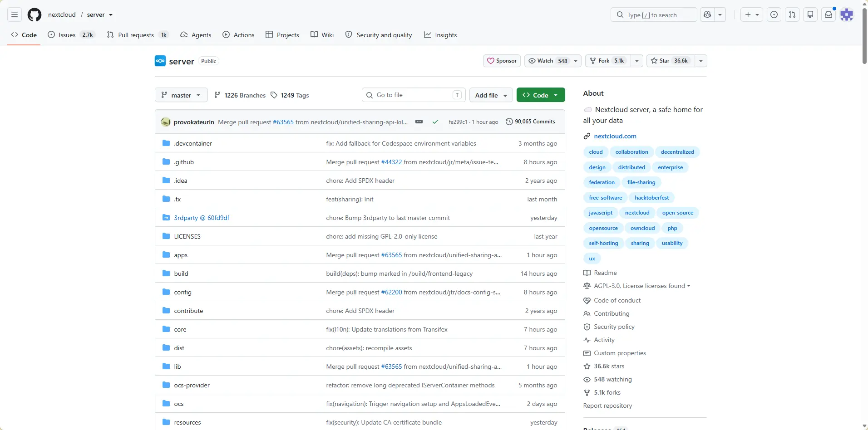Open repositories icon in the header

[810, 15]
